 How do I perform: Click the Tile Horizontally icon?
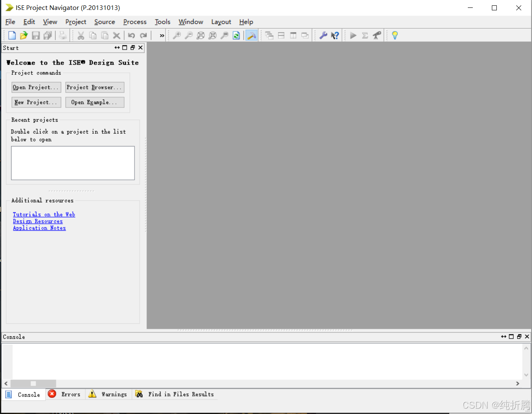tap(281, 36)
